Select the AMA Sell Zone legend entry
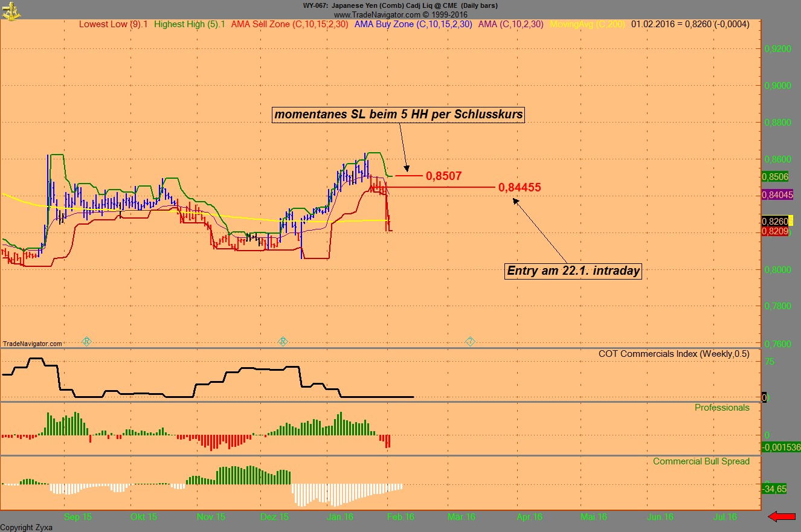The image size is (801, 532). (290, 25)
